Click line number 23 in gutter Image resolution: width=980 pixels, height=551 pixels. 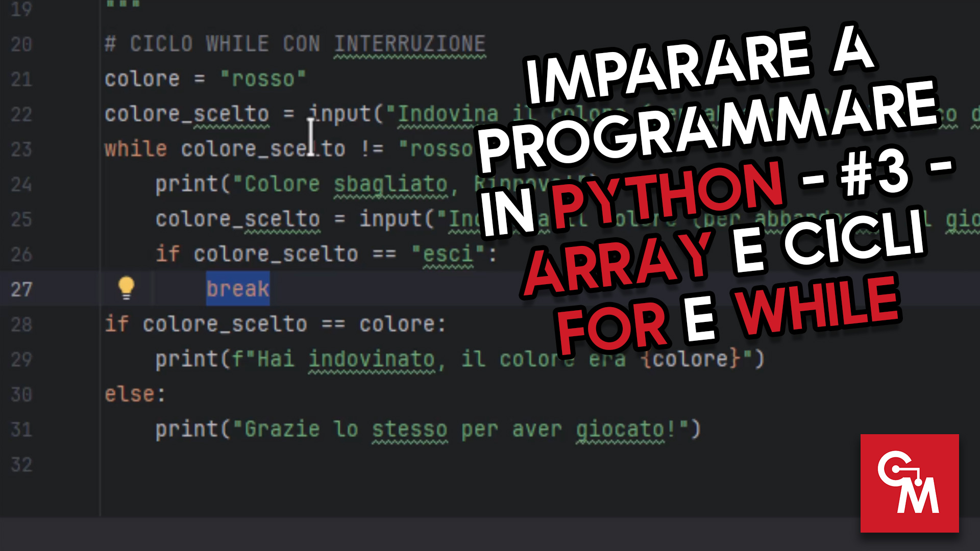pyautogui.click(x=21, y=149)
